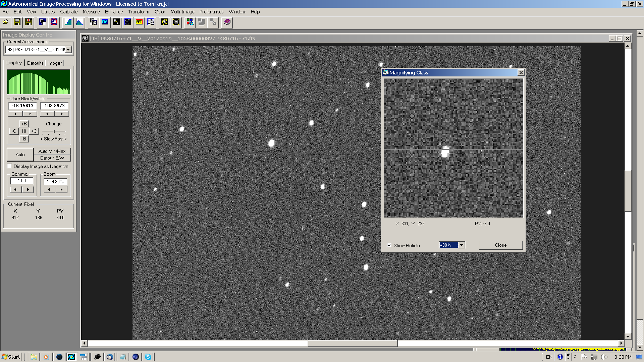Click the first save floppy disk icon
This screenshot has height=362, width=644.
point(17,22)
